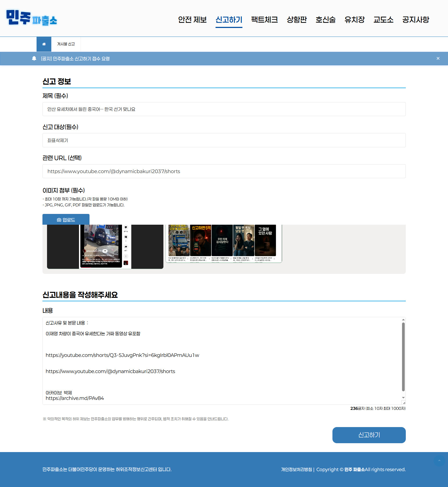The width and height of the screenshot is (448, 487).
Task: Open the 팩트체크 menu
Action: [x=264, y=20]
